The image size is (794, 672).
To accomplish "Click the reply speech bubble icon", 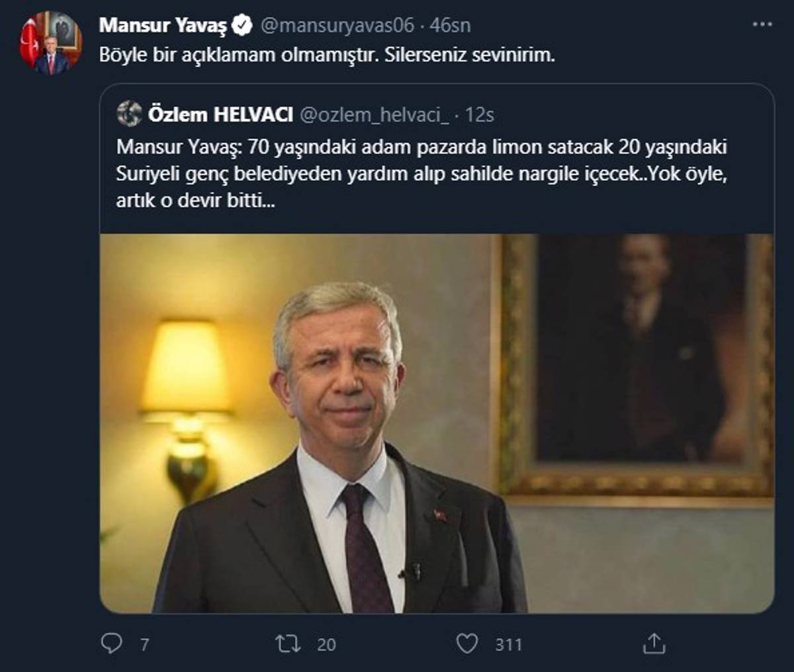I will 111,643.
